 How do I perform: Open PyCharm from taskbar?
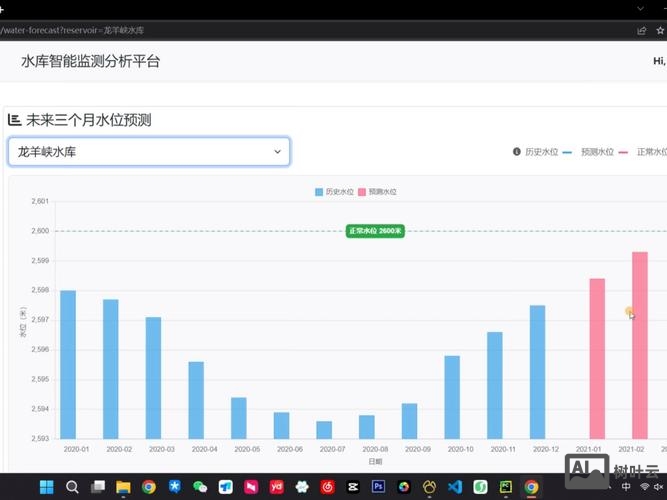tap(506, 486)
